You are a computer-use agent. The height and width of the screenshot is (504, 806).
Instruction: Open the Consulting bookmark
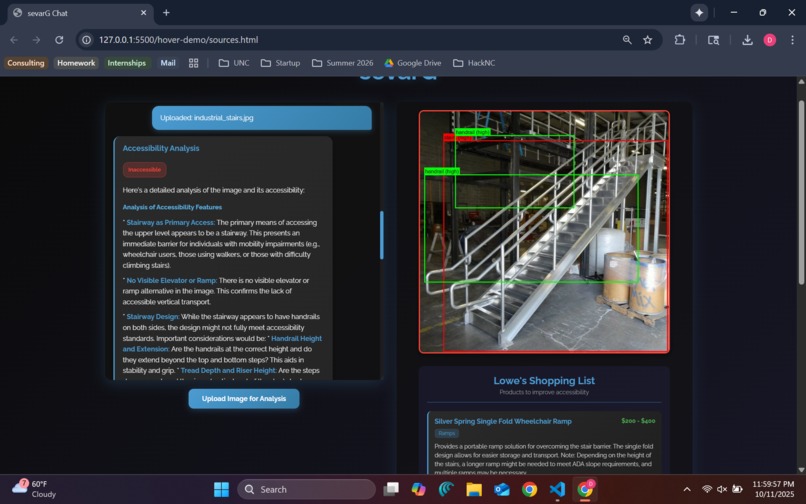click(26, 63)
